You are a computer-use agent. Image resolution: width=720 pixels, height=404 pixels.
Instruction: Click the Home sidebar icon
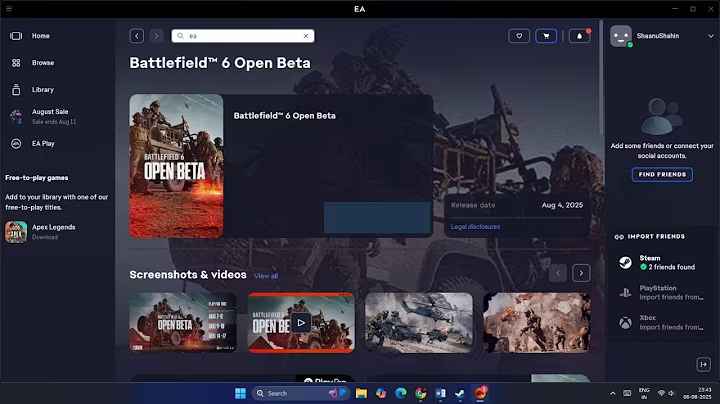coord(16,36)
